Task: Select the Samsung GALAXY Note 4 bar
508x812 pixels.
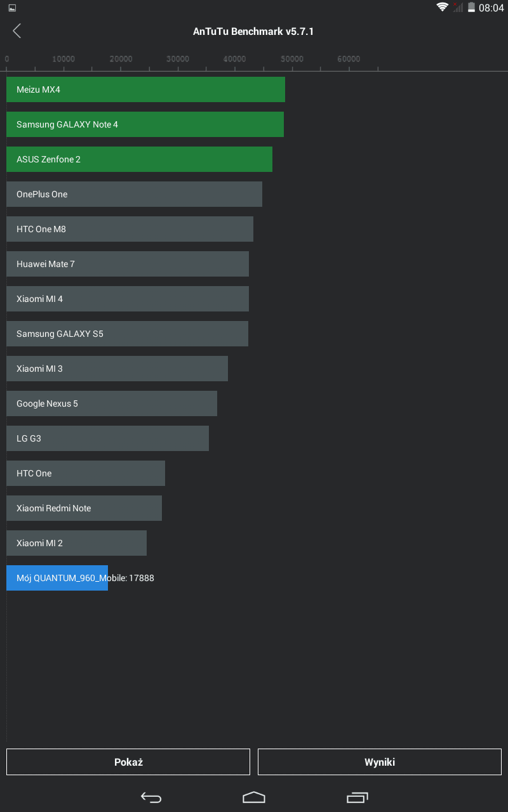Action: coord(145,124)
